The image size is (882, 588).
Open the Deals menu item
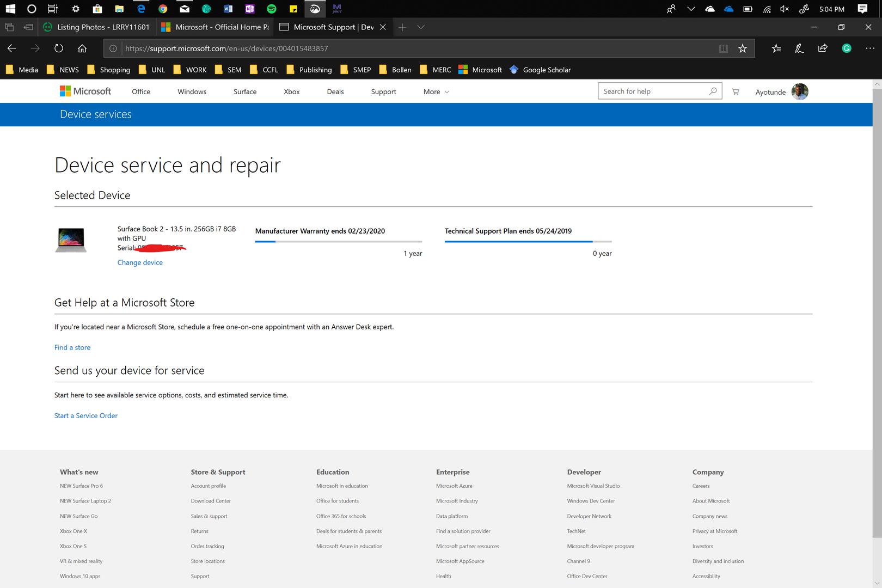pos(335,91)
